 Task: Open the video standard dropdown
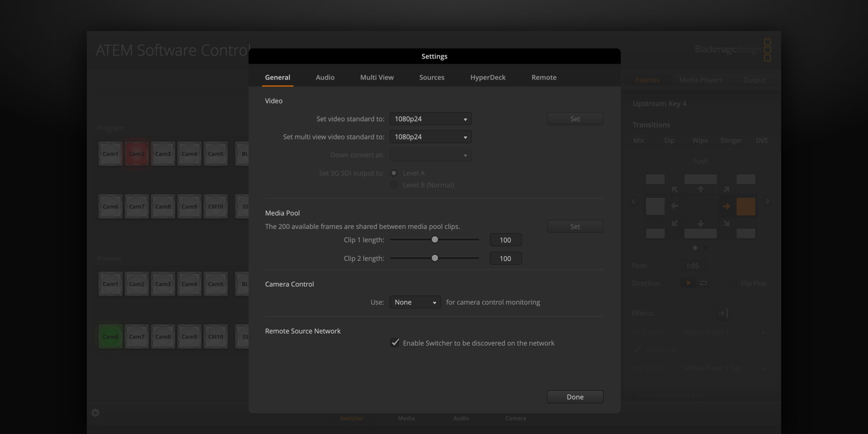click(430, 119)
